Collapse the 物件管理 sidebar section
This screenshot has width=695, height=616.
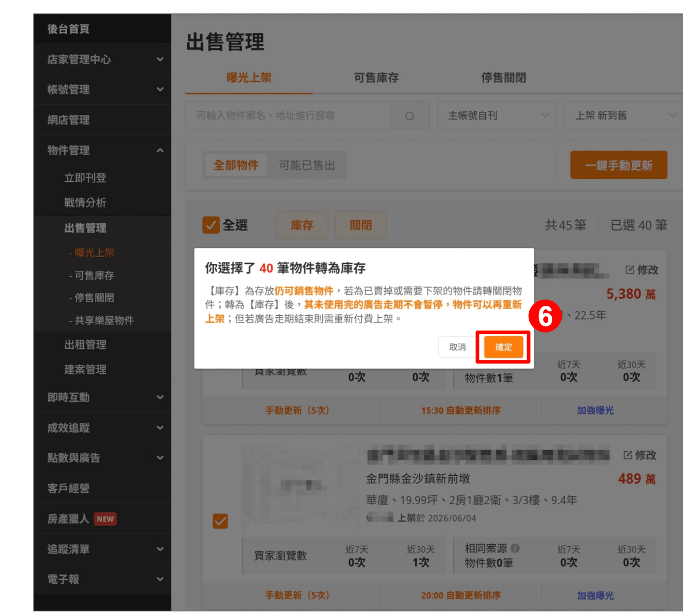point(102,150)
